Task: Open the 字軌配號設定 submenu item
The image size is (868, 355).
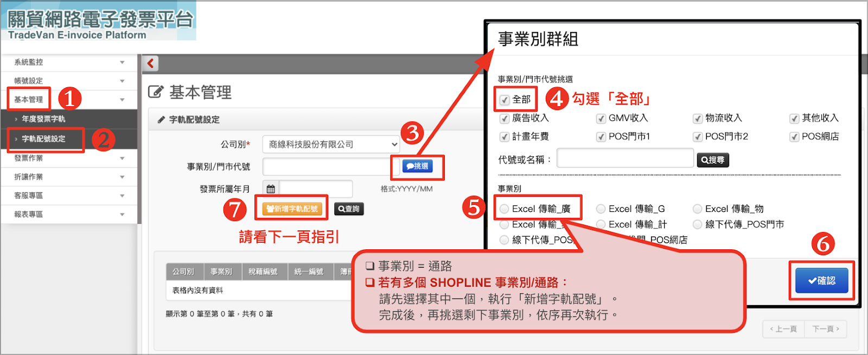Action: point(69,139)
